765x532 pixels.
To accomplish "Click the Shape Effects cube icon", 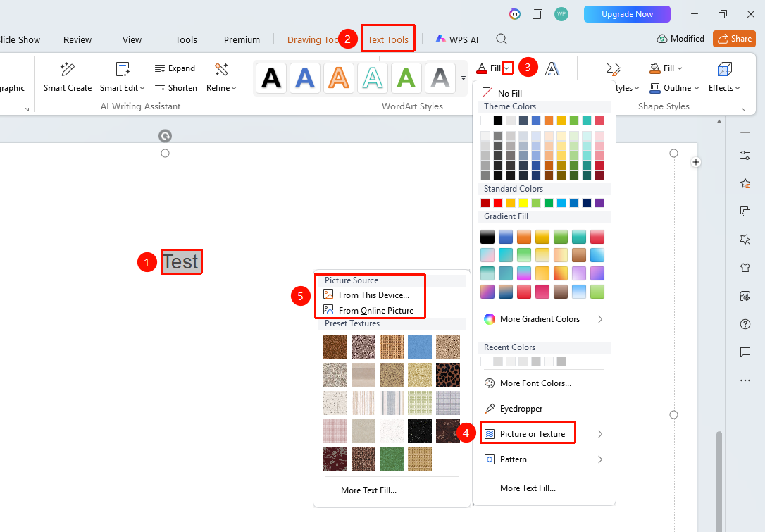I will 725,69.
